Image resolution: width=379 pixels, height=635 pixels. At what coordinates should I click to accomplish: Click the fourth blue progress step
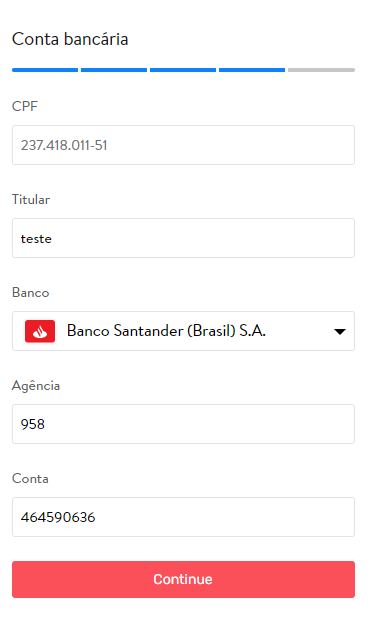[252, 70]
